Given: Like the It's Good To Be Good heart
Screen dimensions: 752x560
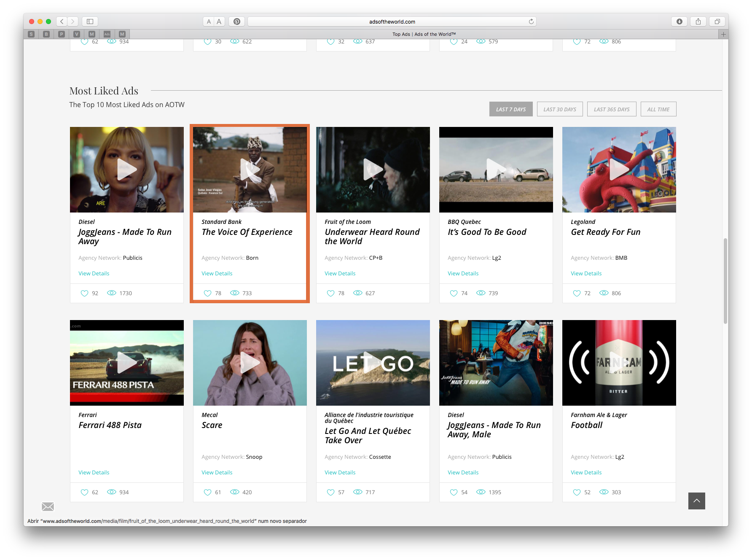Looking at the screenshot, I should tap(454, 293).
